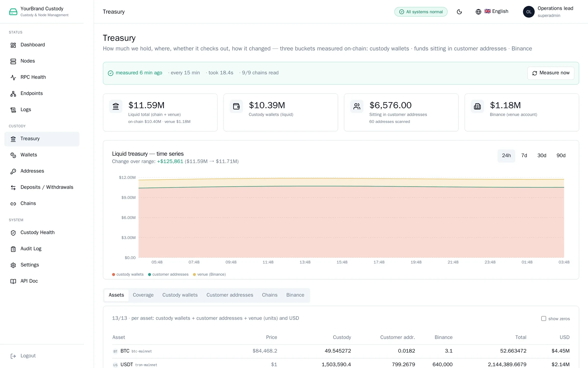
Task: Select the 24h range toggle
Action: 506,156
